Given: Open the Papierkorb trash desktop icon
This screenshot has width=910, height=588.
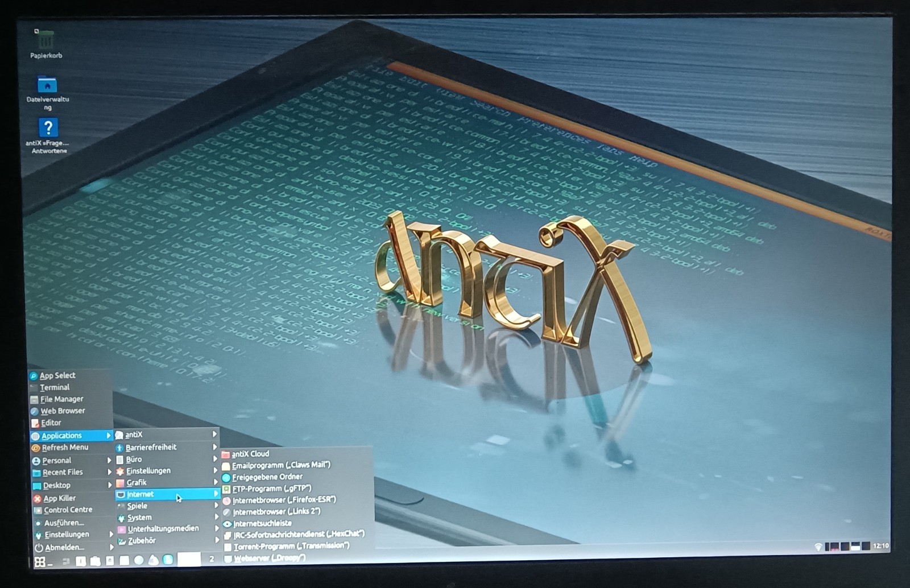Looking at the screenshot, I should coord(45,44).
